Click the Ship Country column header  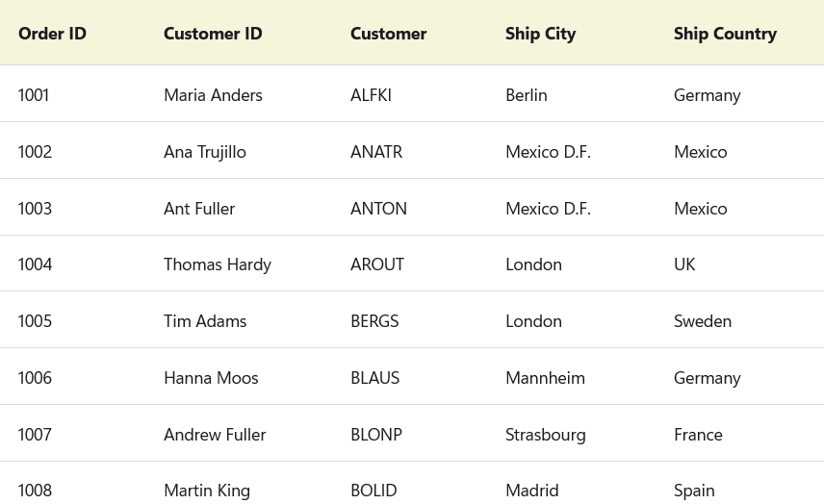(x=725, y=34)
